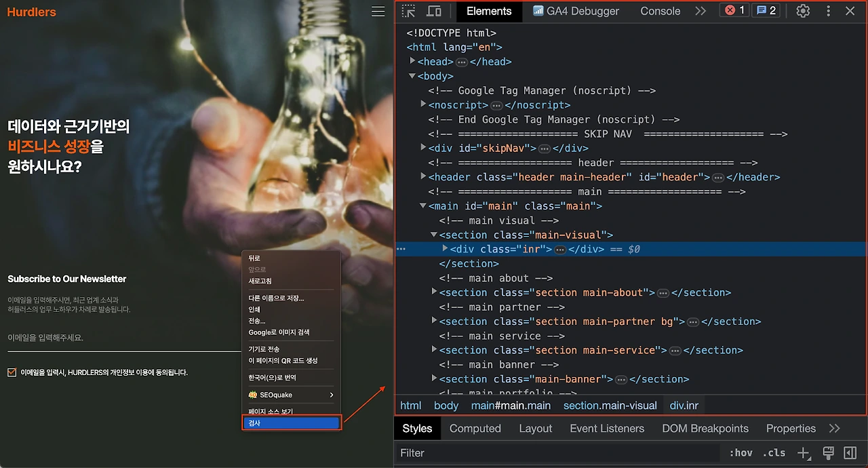
Task: Expand the section main-about node
Action: click(x=434, y=292)
